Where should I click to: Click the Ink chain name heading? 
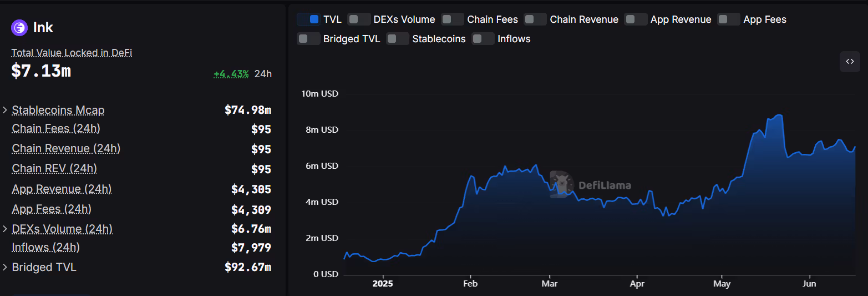point(43,27)
